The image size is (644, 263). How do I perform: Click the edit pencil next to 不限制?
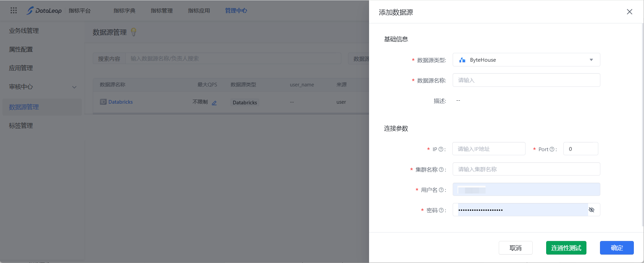[x=214, y=103]
